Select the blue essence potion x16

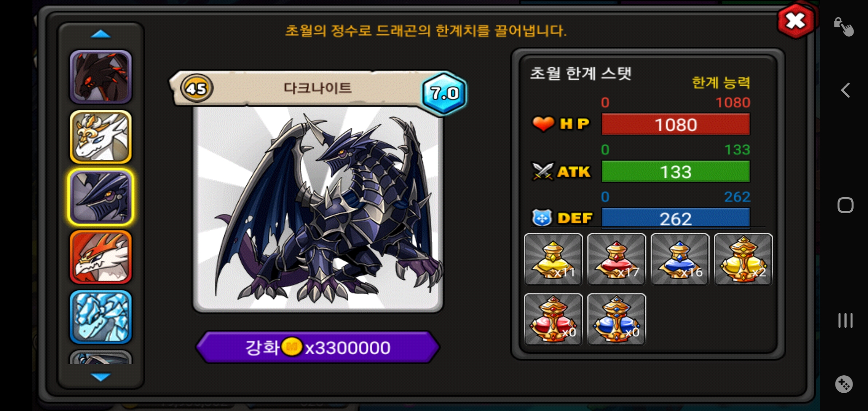(680, 259)
